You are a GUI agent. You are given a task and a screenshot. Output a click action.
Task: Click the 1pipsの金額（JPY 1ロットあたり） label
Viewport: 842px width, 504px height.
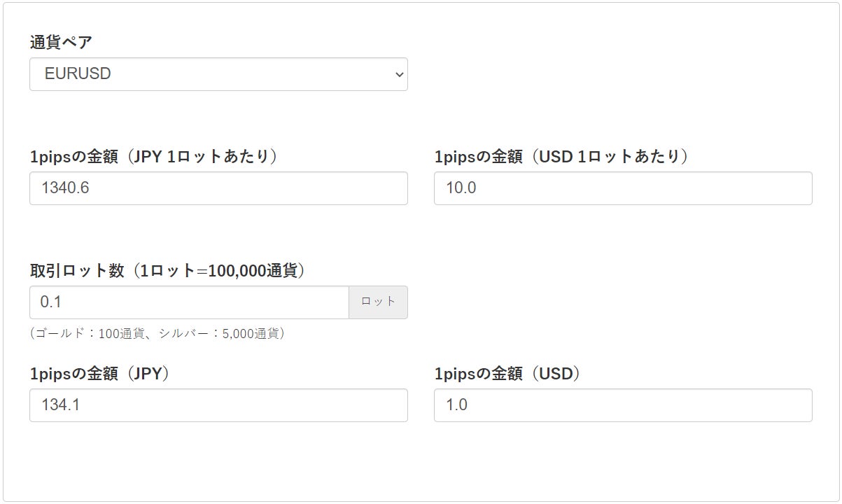[x=153, y=157]
